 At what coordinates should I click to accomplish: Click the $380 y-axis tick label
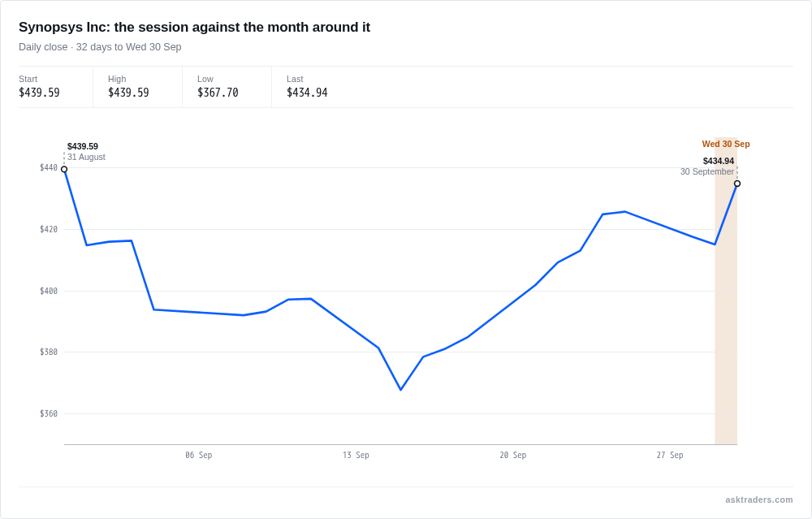click(x=49, y=352)
